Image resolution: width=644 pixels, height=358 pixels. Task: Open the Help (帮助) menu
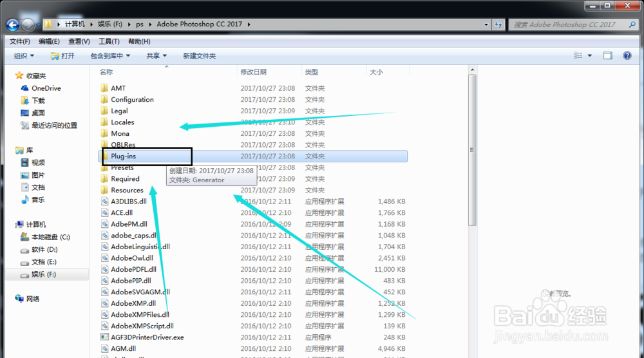coord(139,41)
